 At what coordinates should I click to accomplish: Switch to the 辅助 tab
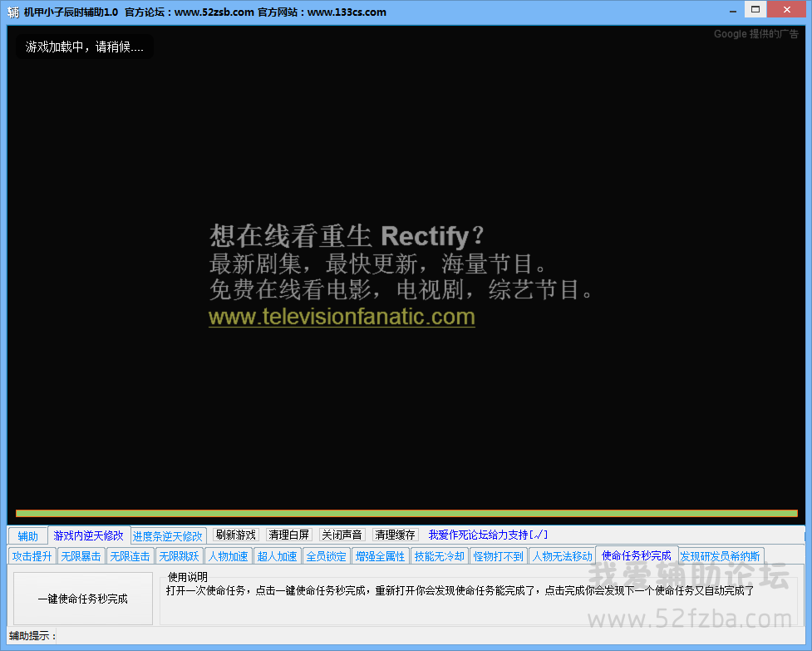point(28,536)
